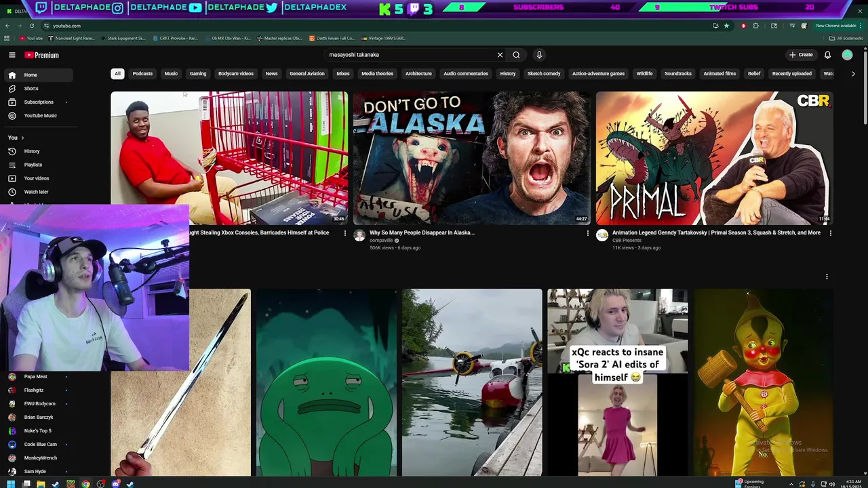
Task: Play the Don't Go To Alaska thumbnail
Action: tap(471, 158)
